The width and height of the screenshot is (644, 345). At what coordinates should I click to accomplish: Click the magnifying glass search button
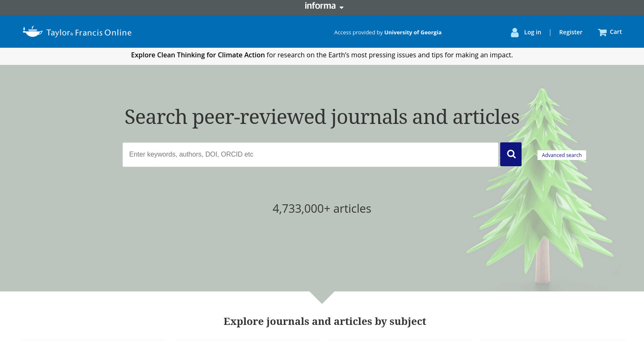[511, 154]
